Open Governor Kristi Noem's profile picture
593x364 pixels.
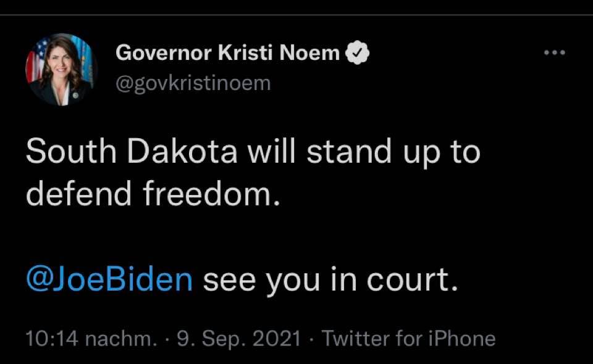pyautogui.click(x=61, y=70)
